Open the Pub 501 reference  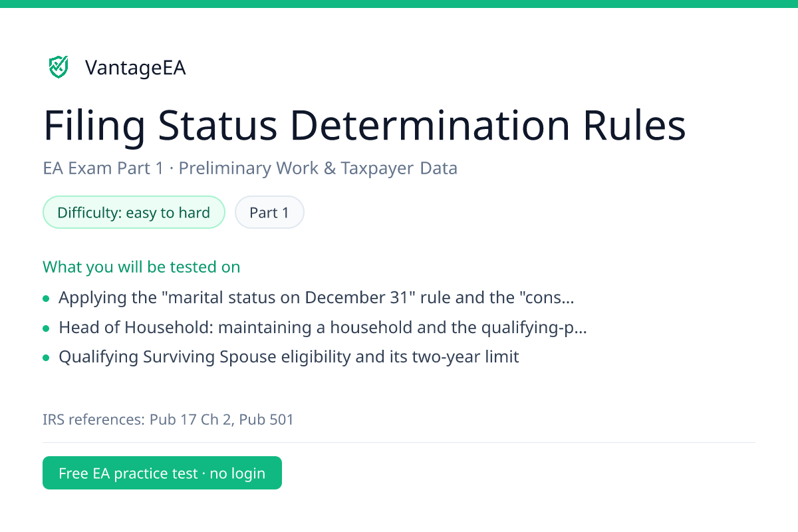tap(266, 420)
